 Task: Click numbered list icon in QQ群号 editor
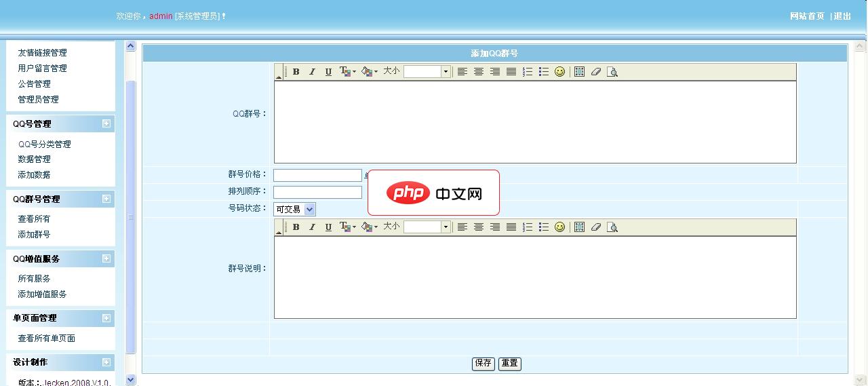point(528,72)
